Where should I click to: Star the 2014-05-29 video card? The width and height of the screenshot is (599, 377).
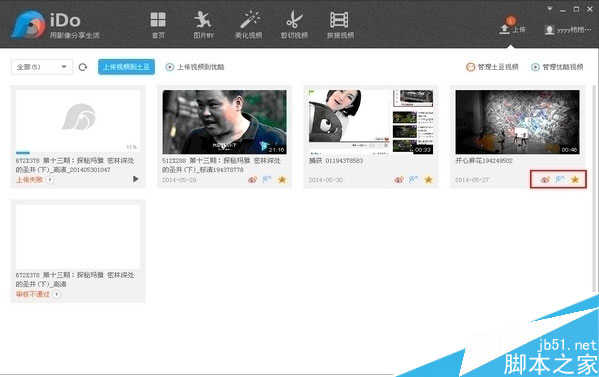point(282,179)
